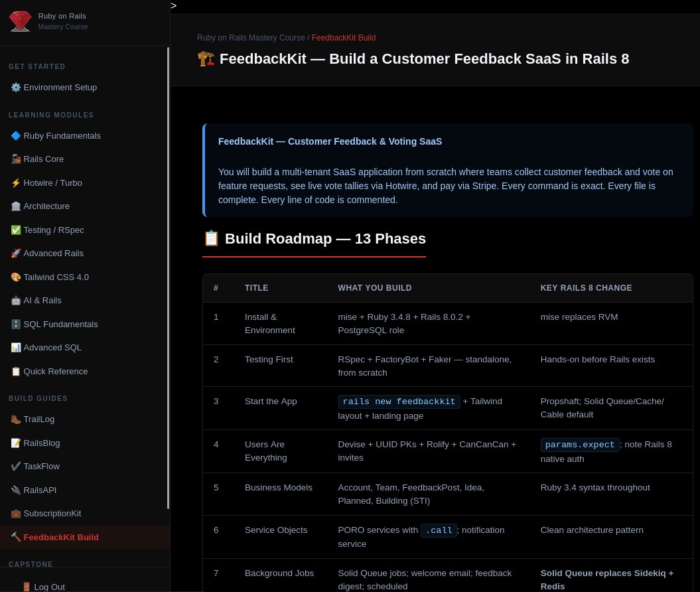Image resolution: width=700 pixels, height=592 pixels.
Task: Open the RailsBlog build guide
Action: (85, 443)
